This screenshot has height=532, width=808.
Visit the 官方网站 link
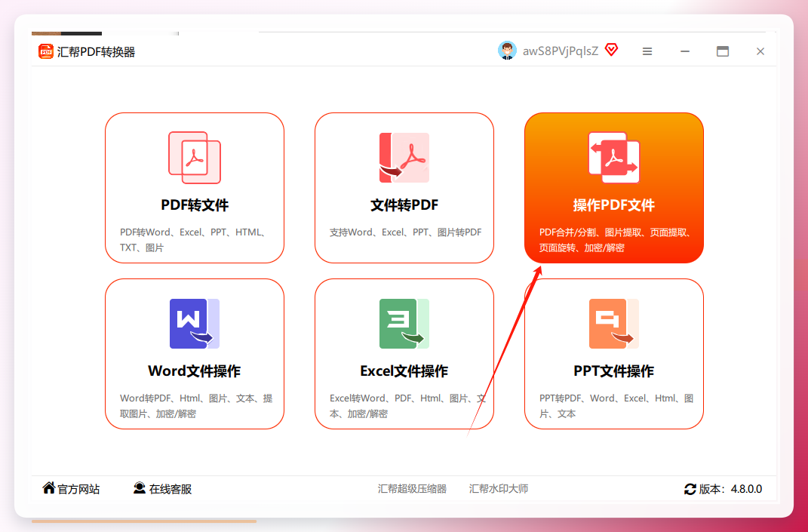click(x=78, y=489)
